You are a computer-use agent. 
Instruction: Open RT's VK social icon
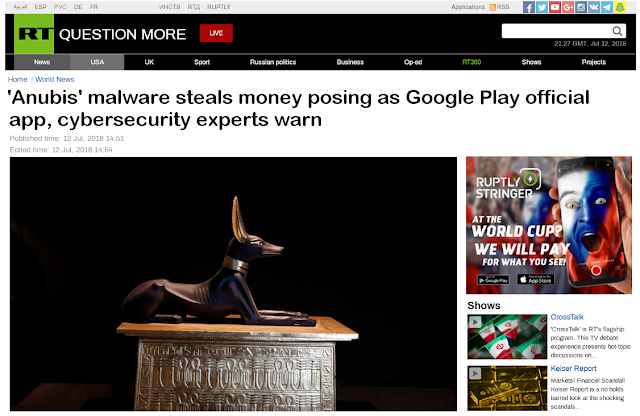pos(594,7)
